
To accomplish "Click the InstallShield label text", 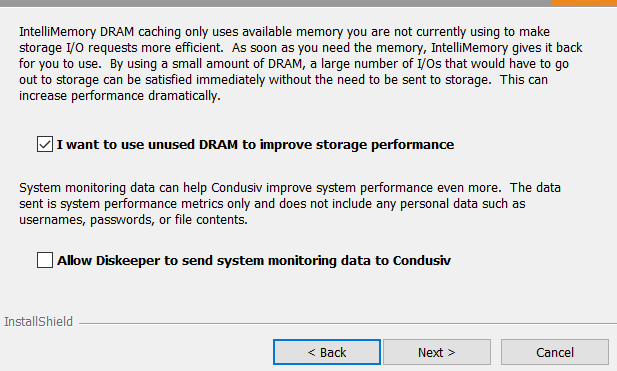I will point(39,322).
